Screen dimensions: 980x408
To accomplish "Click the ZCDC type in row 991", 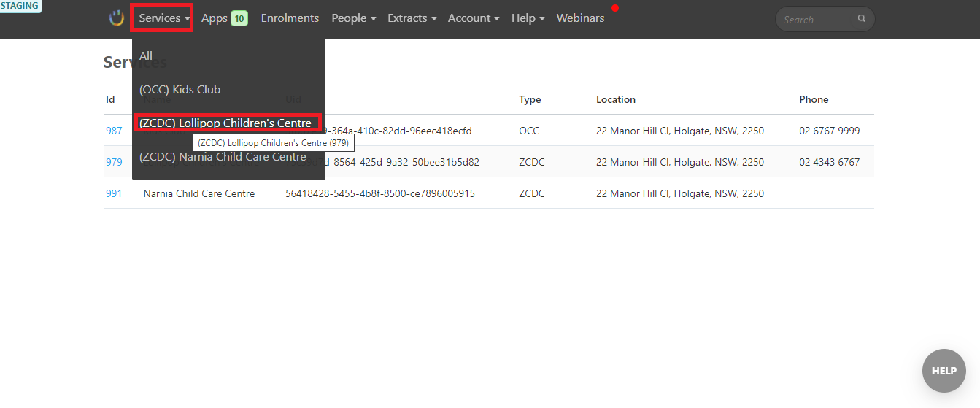I will point(532,194).
